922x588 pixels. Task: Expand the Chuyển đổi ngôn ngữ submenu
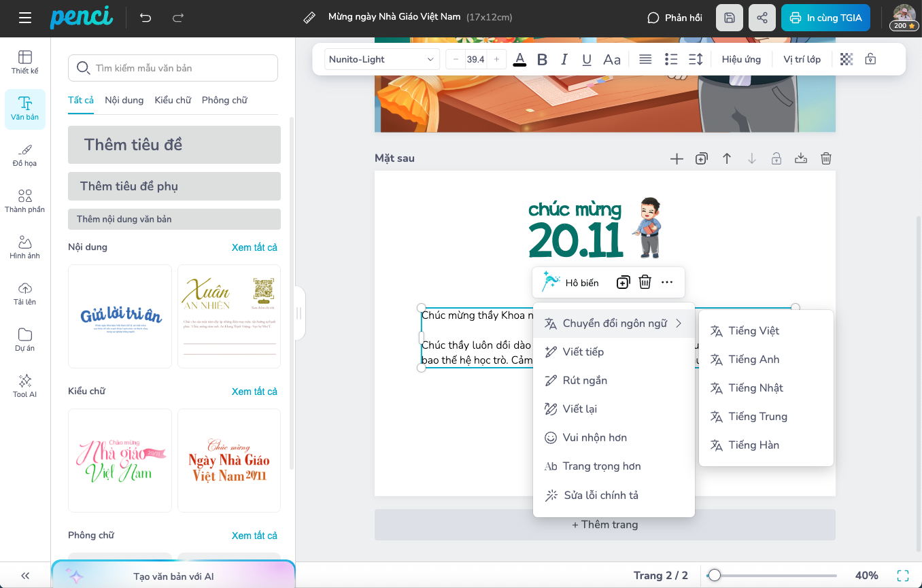tap(614, 324)
